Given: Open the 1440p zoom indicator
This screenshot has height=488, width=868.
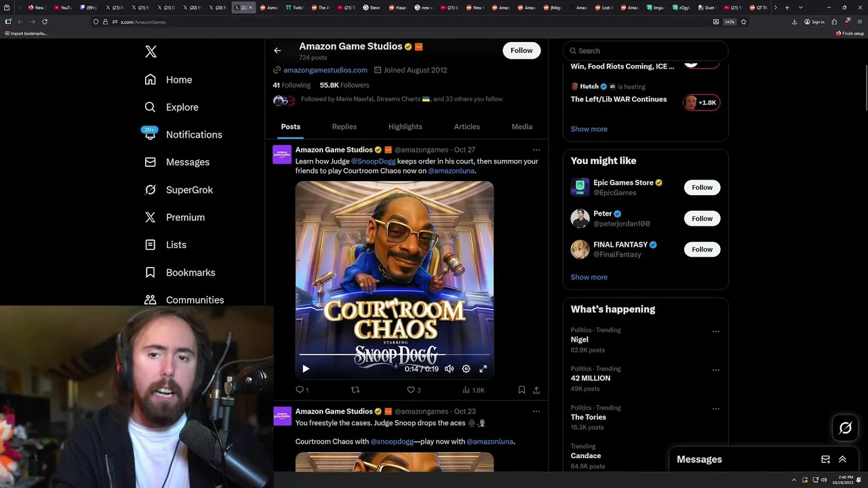Looking at the screenshot, I should click(x=730, y=22).
